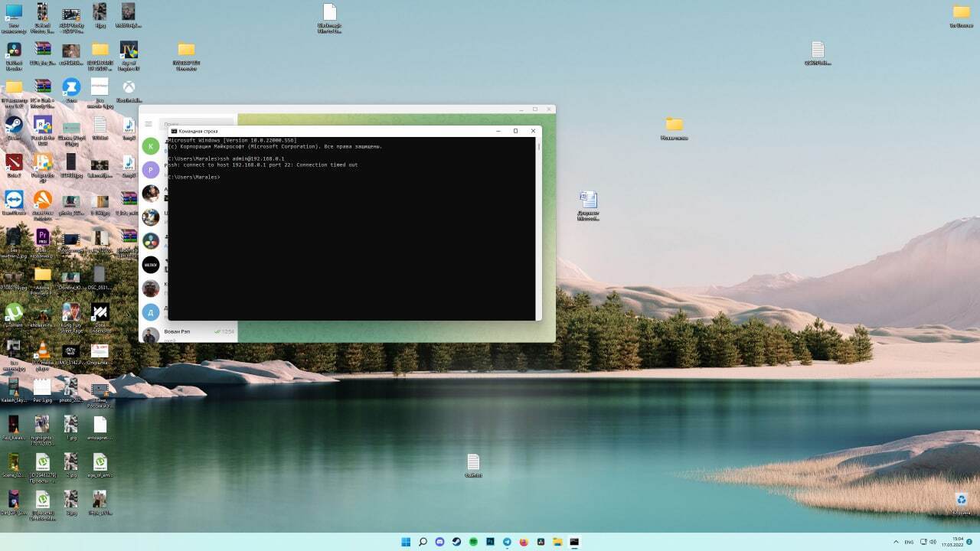
Task: Open the uTorrent desktop shortcut
Action: [14, 312]
